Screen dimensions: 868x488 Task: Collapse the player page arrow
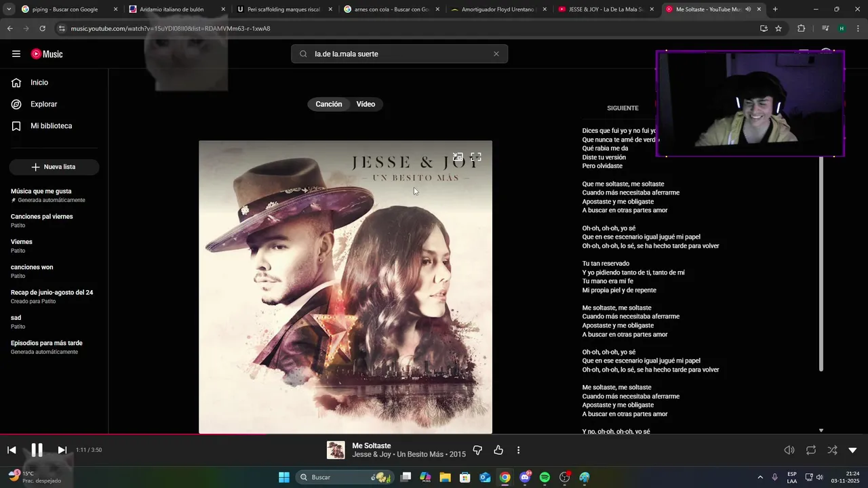tap(852, 450)
